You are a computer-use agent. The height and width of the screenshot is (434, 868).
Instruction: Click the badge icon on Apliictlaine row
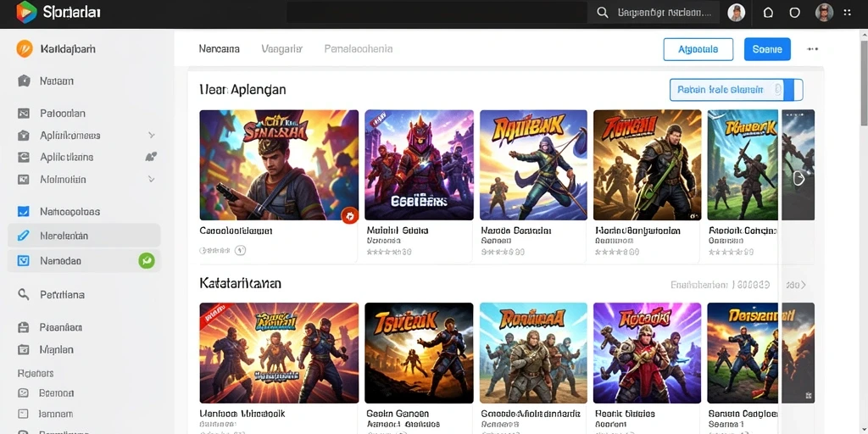[x=151, y=157]
